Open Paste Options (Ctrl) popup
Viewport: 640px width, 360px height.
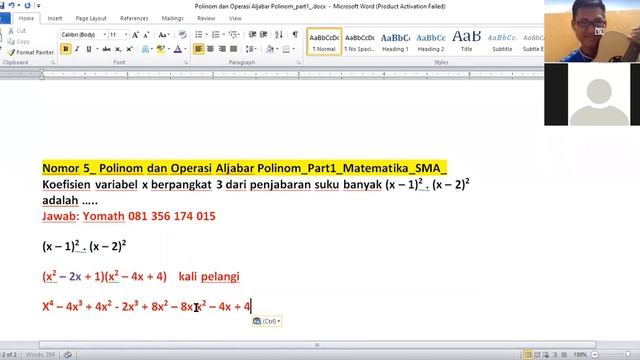[x=267, y=321]
